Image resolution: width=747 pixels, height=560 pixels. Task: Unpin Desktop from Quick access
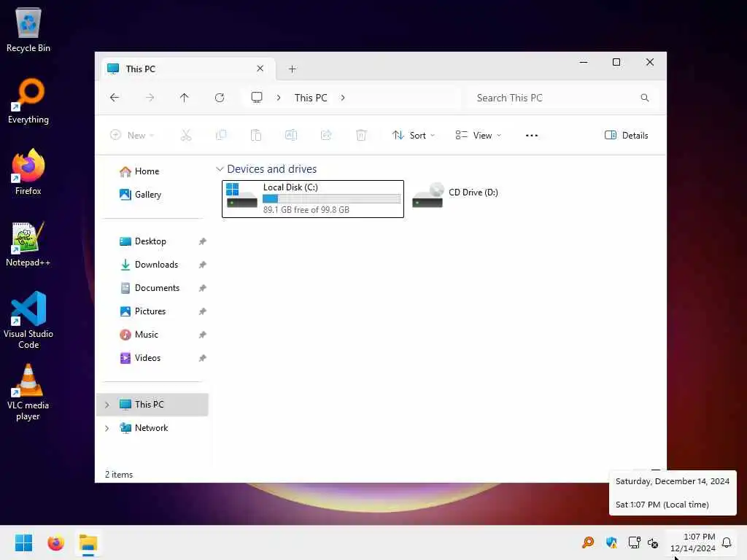pos(203,241)
